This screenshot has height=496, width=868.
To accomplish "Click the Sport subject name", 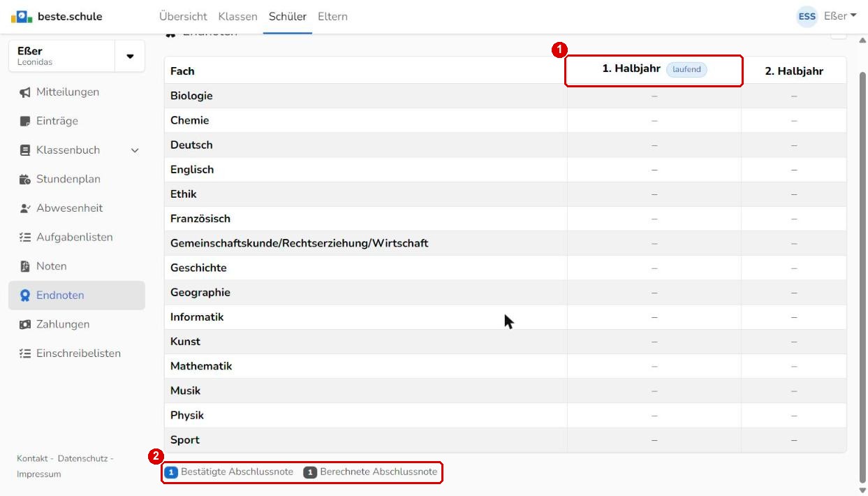I will coord(185,440).
